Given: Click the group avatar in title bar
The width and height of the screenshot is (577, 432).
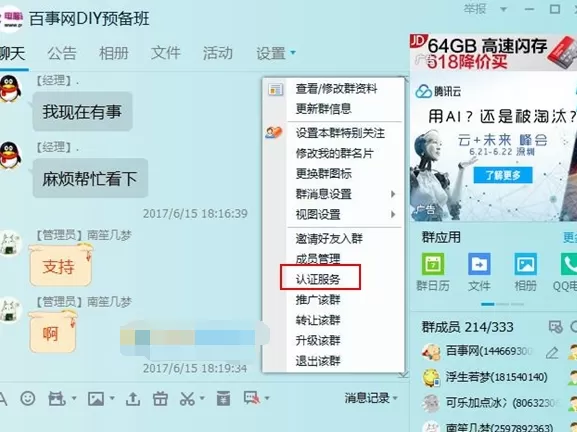Looking at the screenshot, I should (x=11, y=19).
